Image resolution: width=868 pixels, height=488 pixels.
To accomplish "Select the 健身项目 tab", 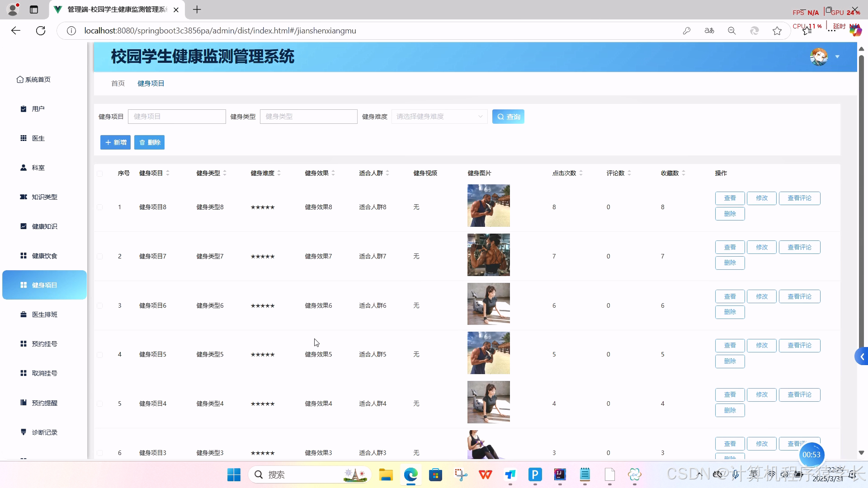I will click(151, 83).
